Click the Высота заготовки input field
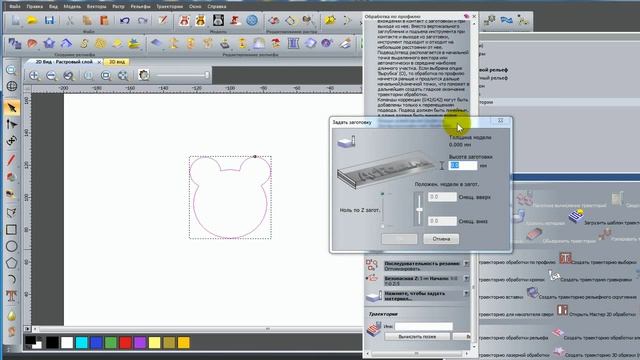 [x=463, y=165]
